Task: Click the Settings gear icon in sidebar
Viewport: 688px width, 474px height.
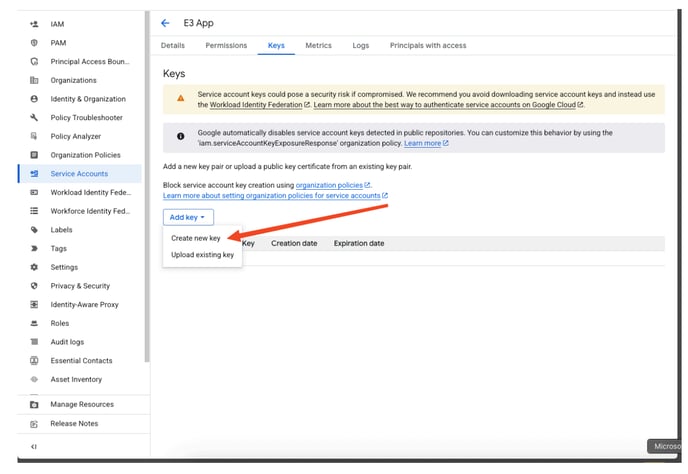Action: 35,267
